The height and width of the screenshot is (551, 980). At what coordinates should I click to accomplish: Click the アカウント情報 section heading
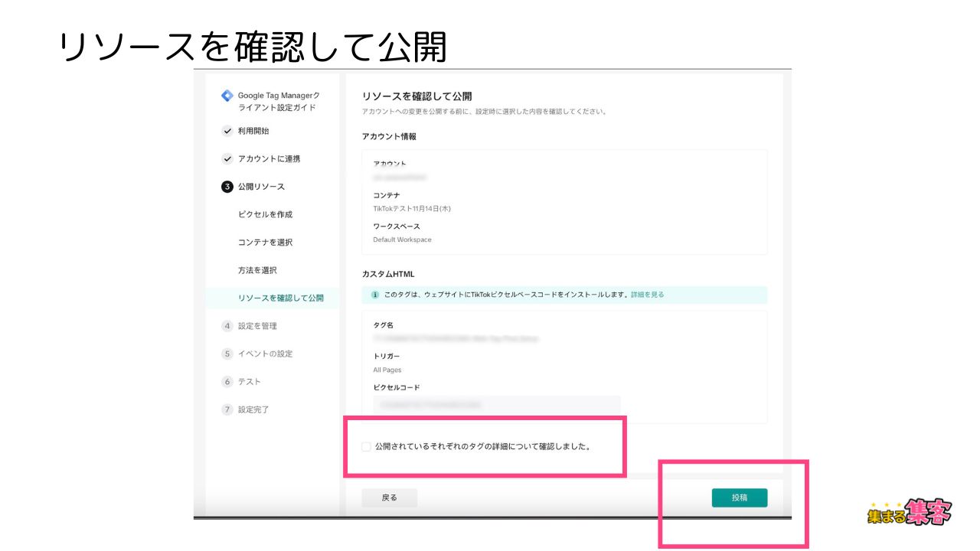tap(389, 136)
